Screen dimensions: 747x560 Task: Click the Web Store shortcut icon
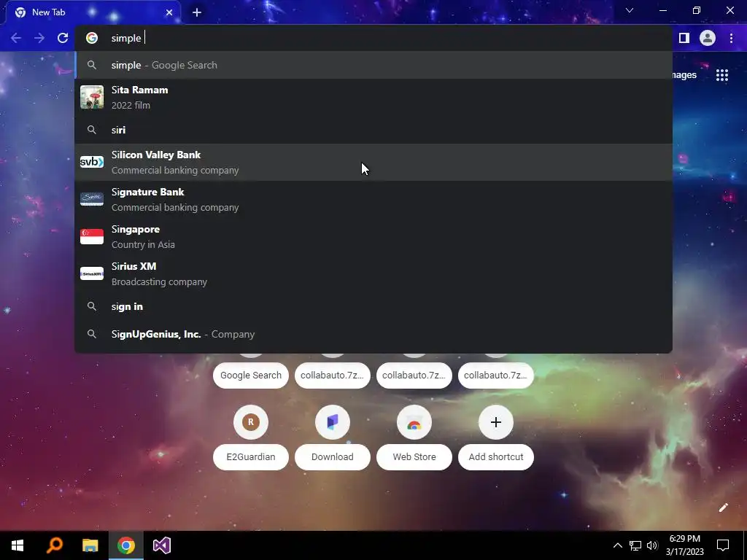click(x=414, y=422)
